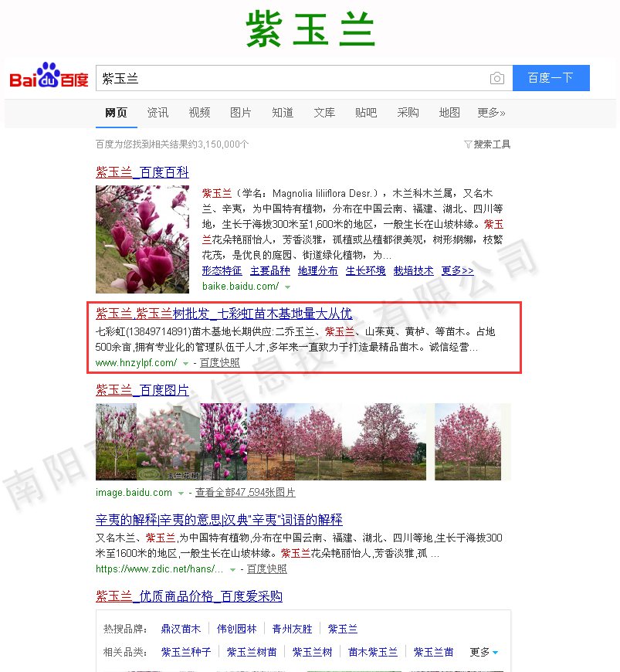This screenshot has width=620, height=672.
Task: Expand dropdown arrow next to image.baidu.com
Action: pyautogui.click(x=181, y=493)
